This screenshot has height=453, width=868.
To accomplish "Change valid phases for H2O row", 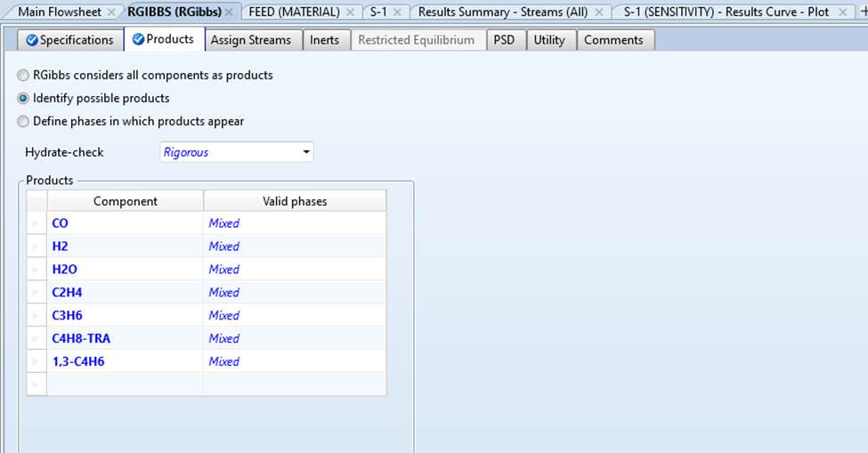I will tap(295, 270).
